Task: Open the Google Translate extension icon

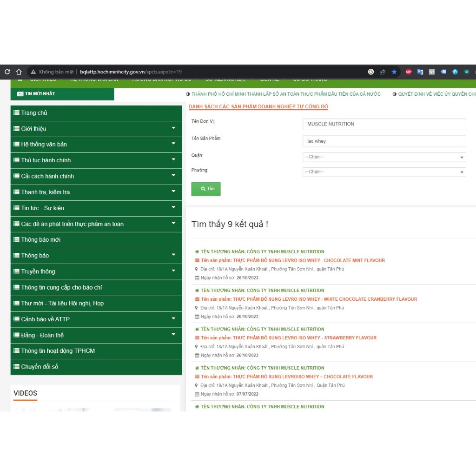Action: pyautogui.click(x=420, y=72)
